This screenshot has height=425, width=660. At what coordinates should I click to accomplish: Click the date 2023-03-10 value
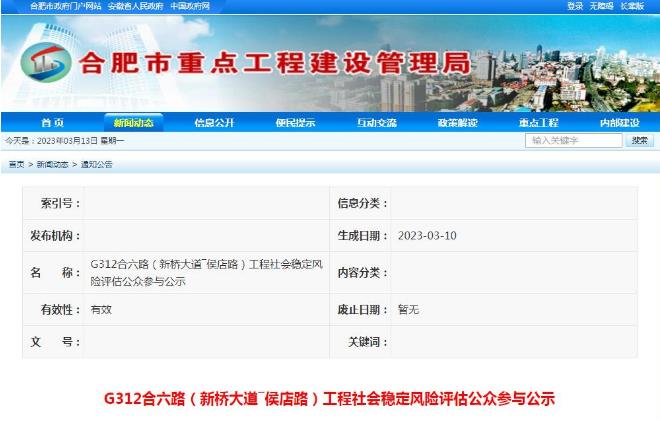[427, 235]
